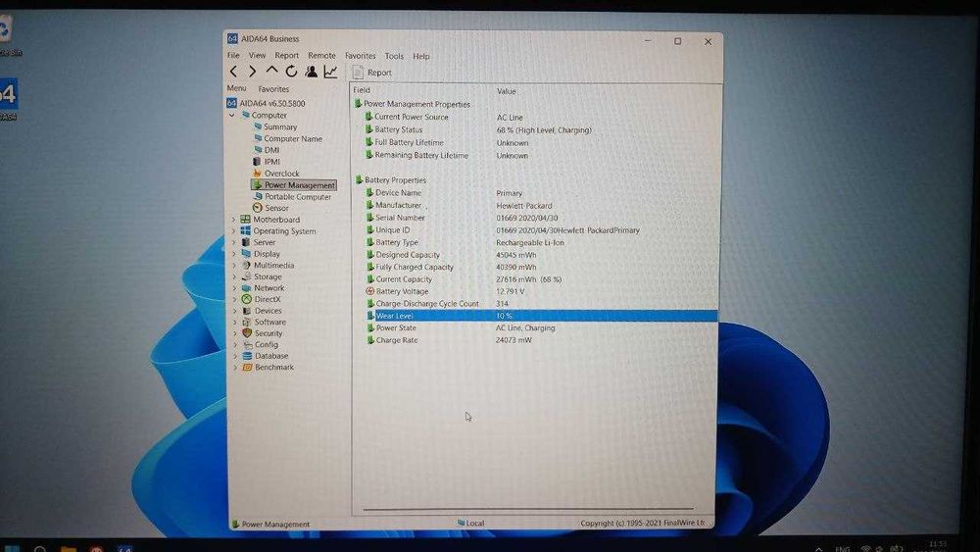Select Sensor in the tree
The height and width of the screenshot is (552, 980).
270,208
